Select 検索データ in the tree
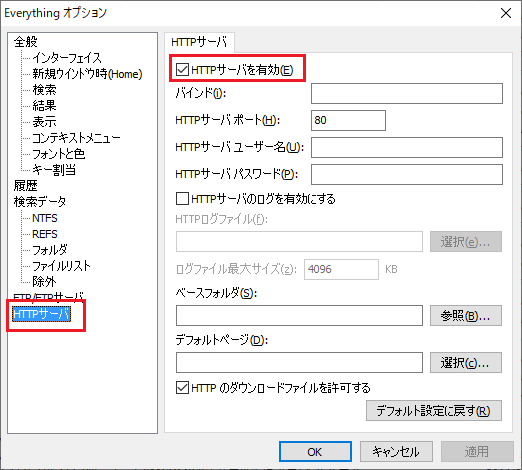522x470 pixels. 40,201
